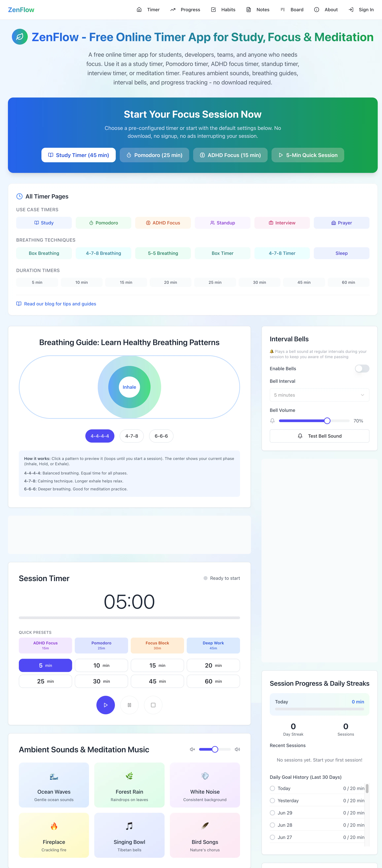Open the Notes nav item
The image size is (382, 868).
tap(258, 10)
